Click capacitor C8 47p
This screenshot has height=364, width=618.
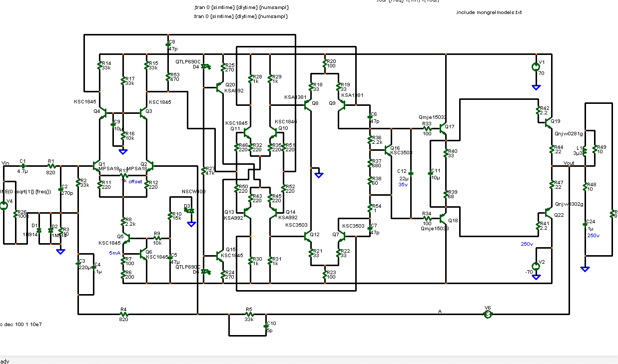(168, 44)
